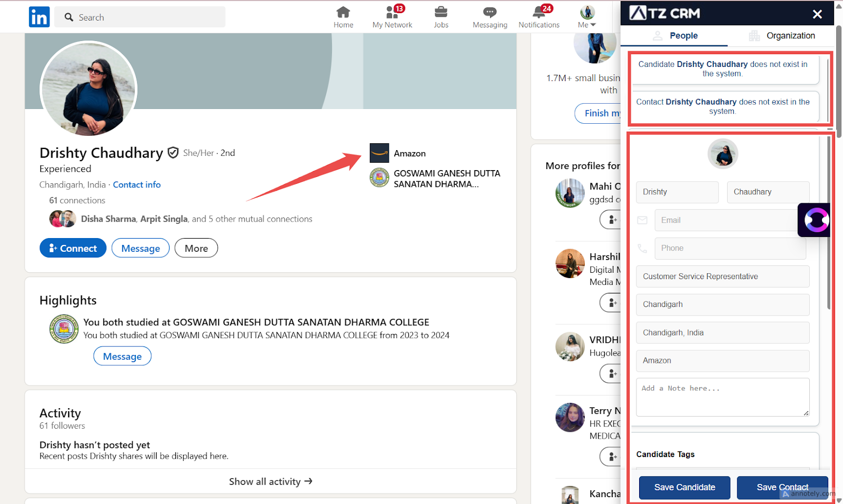Edit the last name field Chaudhary

point(768,192)
